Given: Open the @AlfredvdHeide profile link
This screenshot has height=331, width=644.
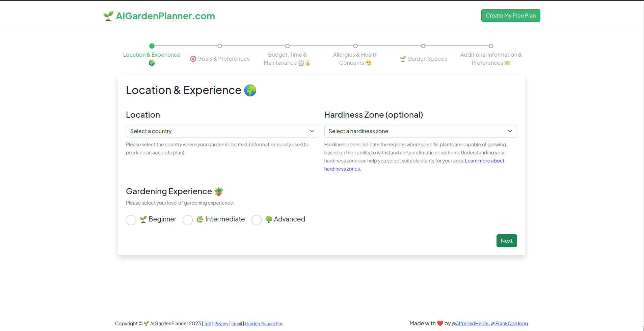Looking at the screenshot, I should [470, 324].
